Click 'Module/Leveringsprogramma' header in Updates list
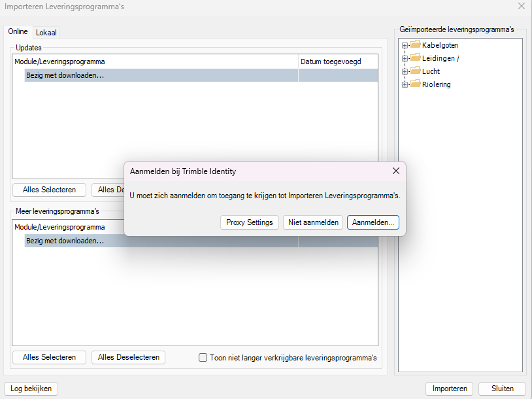 pos(156,61)
